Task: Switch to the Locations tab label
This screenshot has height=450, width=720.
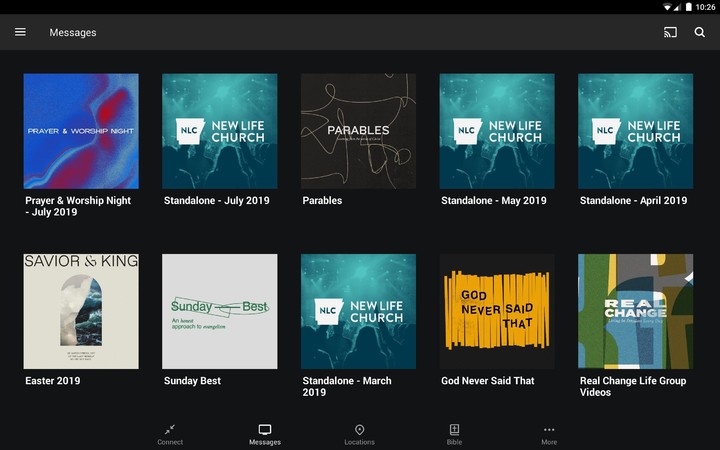Action: click(359, 442)
